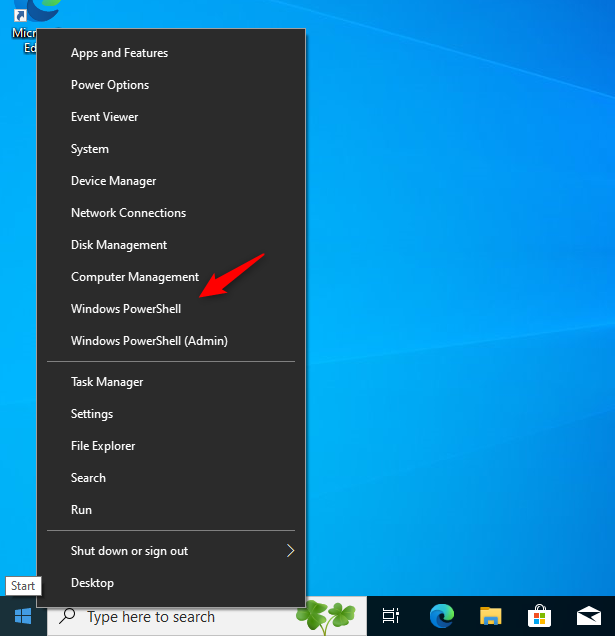
Task: Open the Run dialog entry
Action: (171, 510)
